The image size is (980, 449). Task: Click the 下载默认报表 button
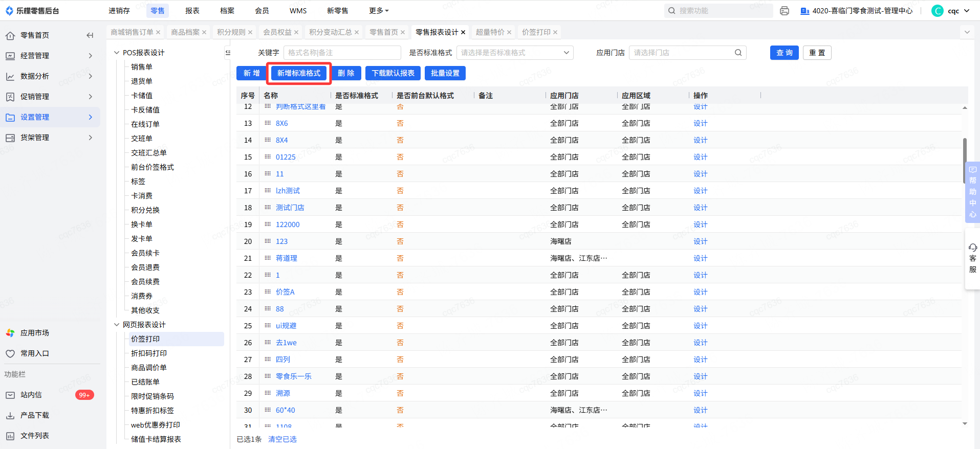click(393, 73)
